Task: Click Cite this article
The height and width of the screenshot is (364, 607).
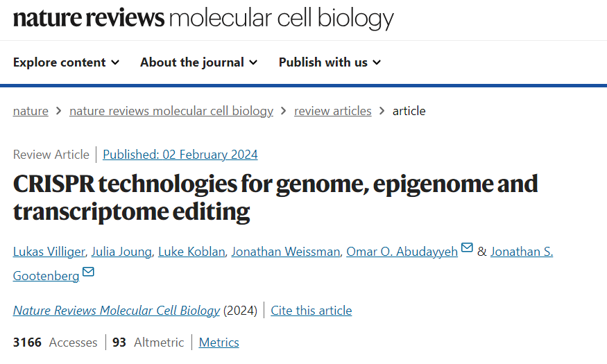Action: (x=311, y=311)
